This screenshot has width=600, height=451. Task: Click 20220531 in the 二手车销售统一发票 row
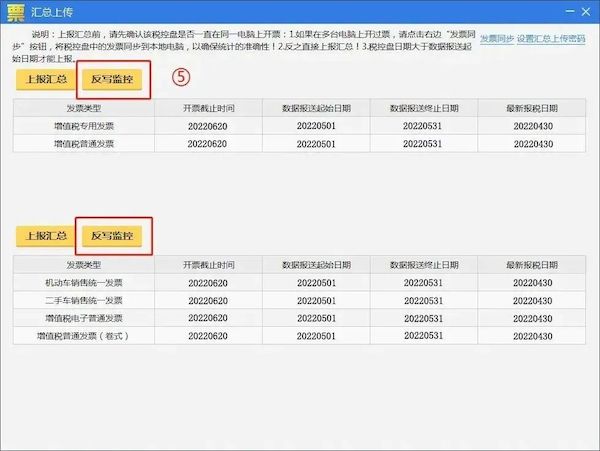click(x=423, y=301)
